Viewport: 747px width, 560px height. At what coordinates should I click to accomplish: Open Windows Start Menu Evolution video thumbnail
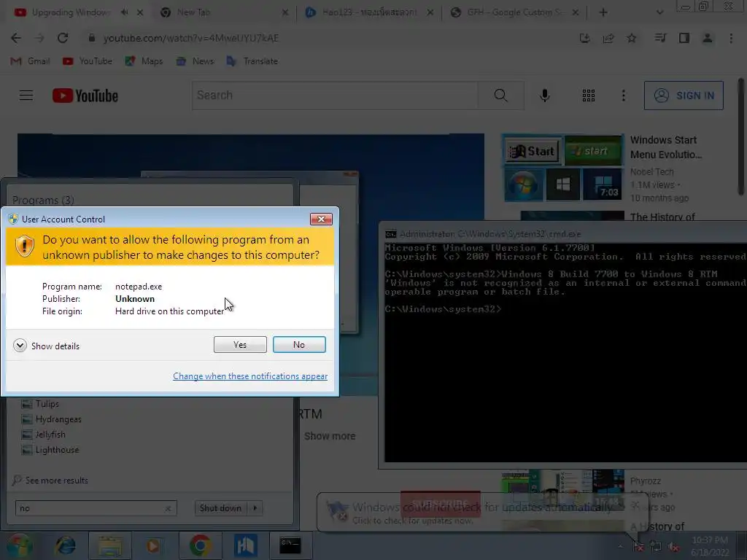[x=563, y=167]
